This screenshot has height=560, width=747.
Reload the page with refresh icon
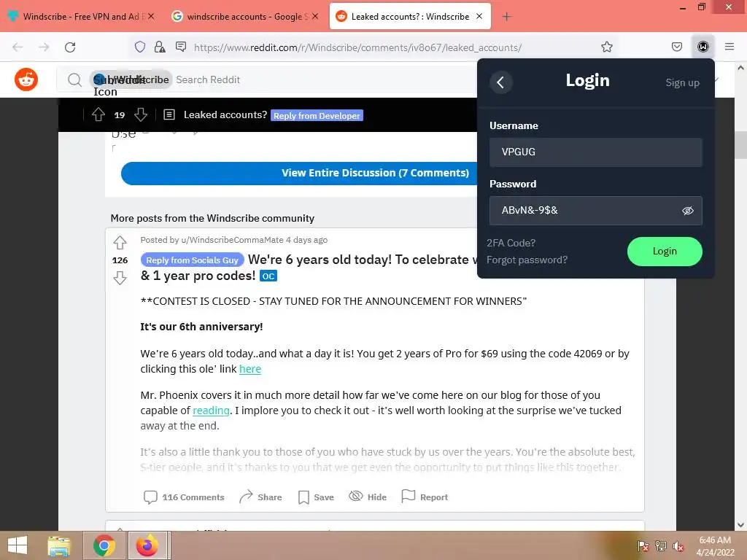pos(70,47)
